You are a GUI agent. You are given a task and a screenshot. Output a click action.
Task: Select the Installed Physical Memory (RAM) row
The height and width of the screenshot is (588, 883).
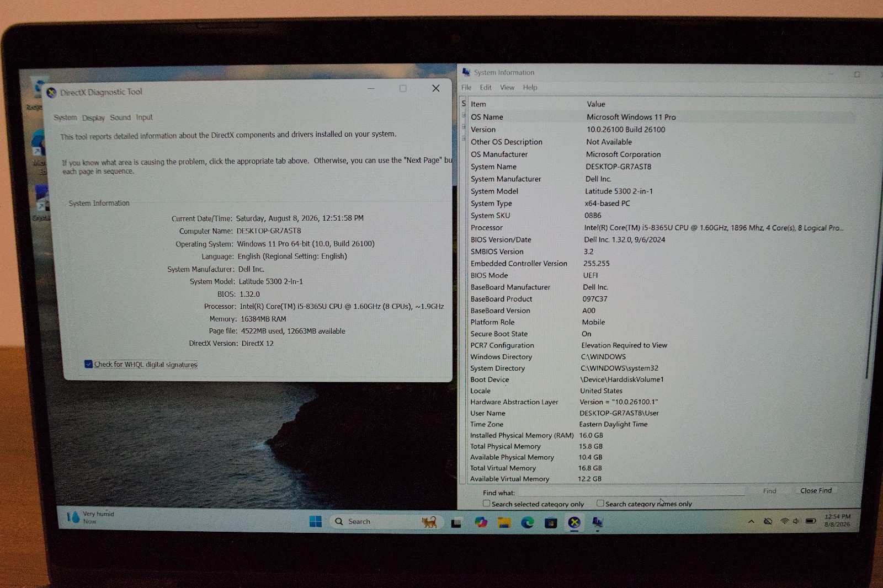pos(662,435)
